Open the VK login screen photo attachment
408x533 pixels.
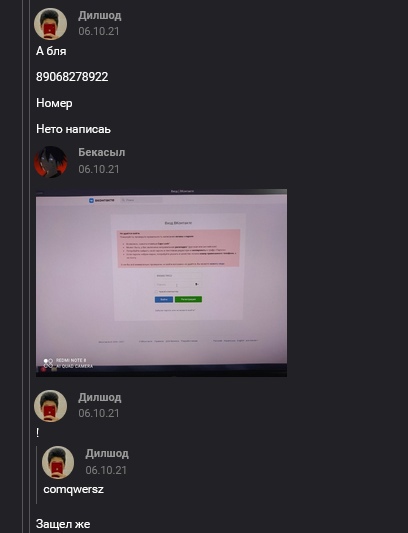(162, 283)
